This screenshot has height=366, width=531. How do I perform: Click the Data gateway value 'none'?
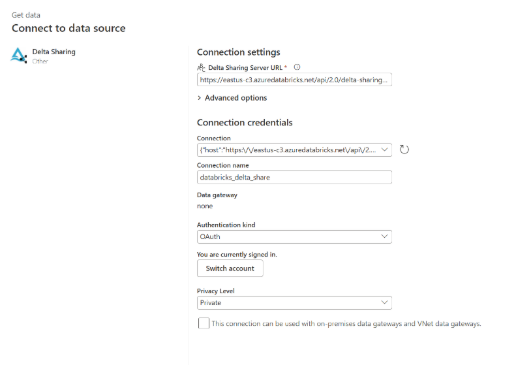tap(205, 206)
